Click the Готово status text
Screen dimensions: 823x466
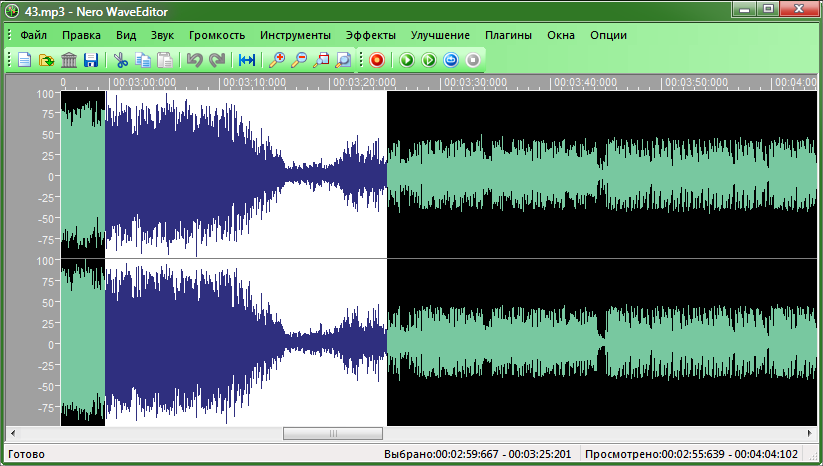26,454
